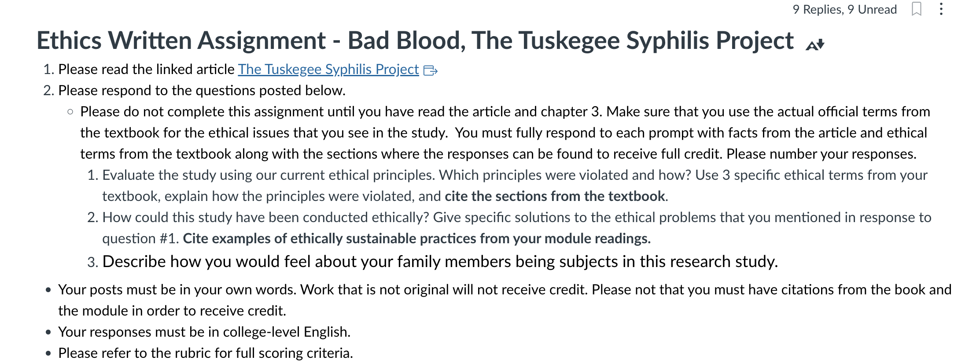
Task: Open The Tuskegee Syphilis Project article link
Action: pos(328,69)
